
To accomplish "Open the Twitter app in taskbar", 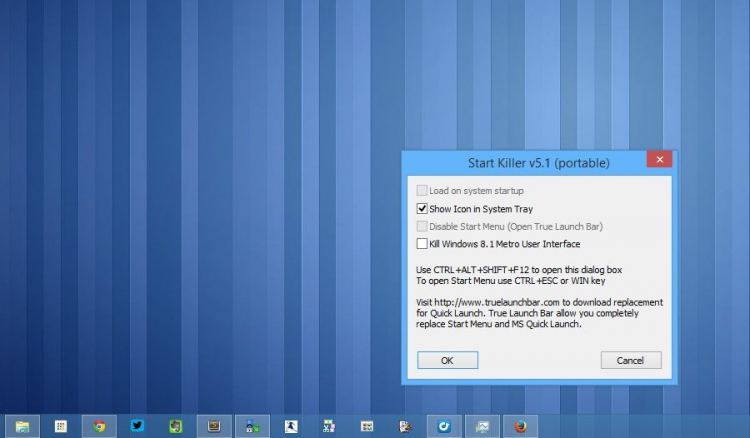I will pos(137,426).
